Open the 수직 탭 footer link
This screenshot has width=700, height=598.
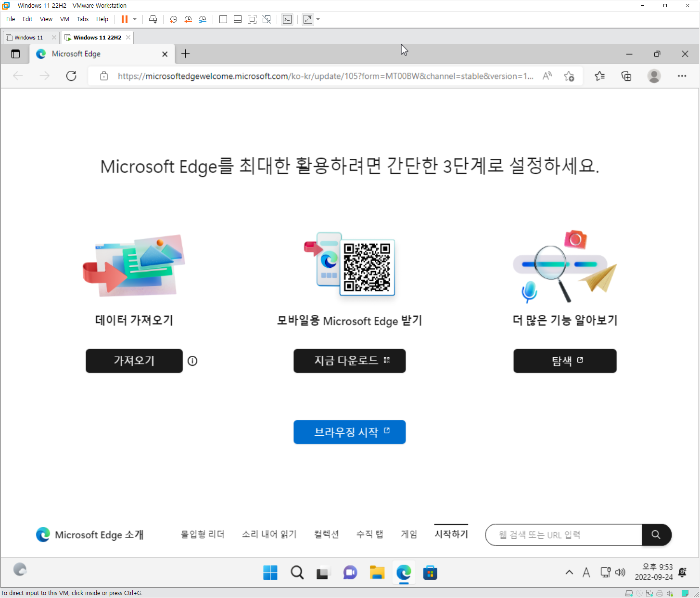click(369, 534)
